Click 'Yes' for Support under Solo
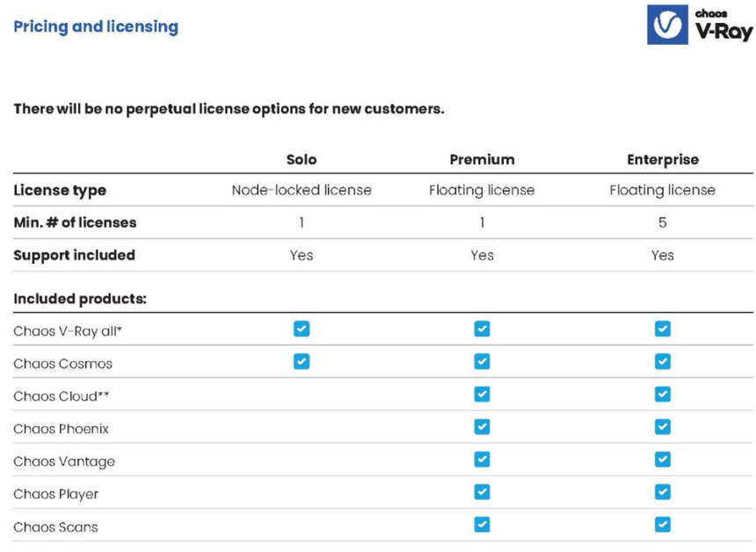 coord(302,255)
